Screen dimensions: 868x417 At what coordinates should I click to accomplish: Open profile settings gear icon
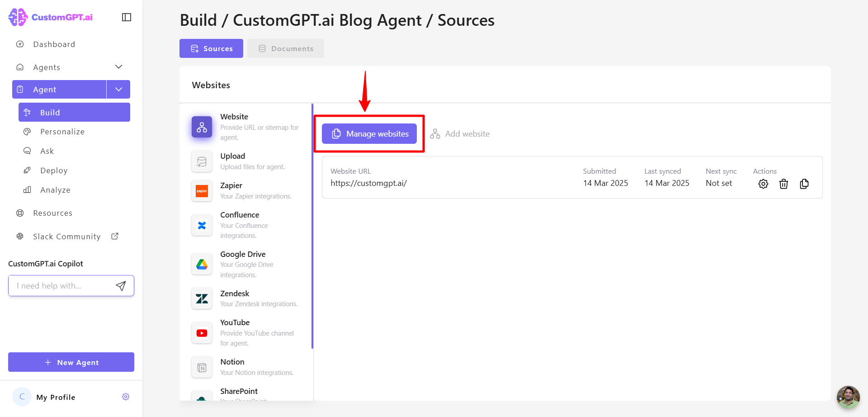(x=126, y=397)
